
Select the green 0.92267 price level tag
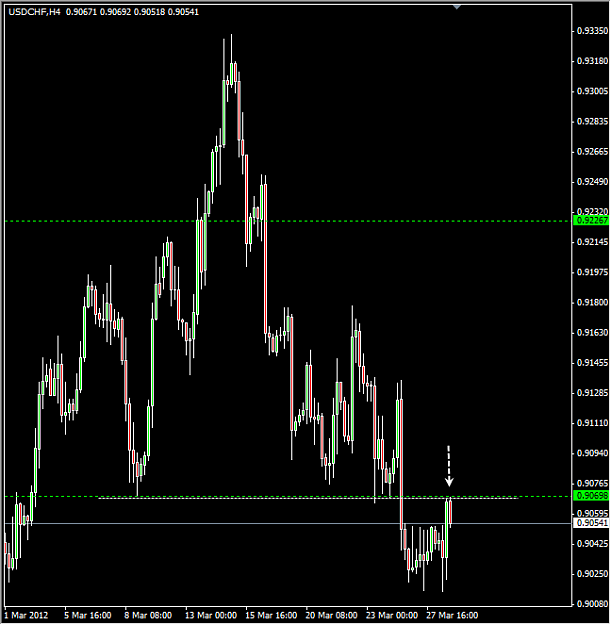[x=591, y=220]
